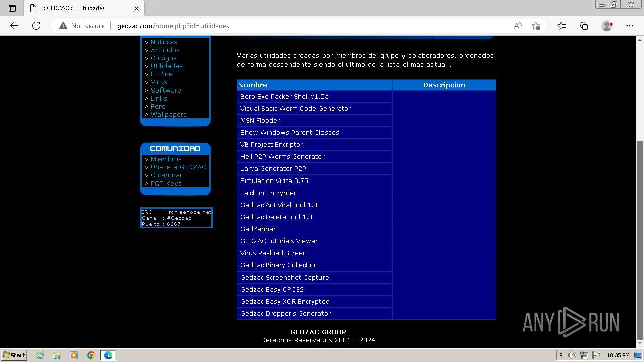Open the Articulos sidebar link

point(165,50)
